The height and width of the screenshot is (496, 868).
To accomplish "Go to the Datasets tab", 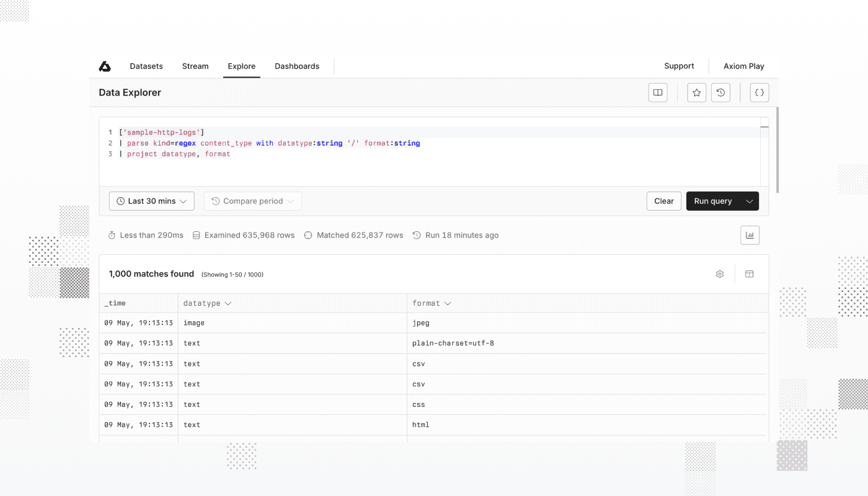I will (146, 66).
